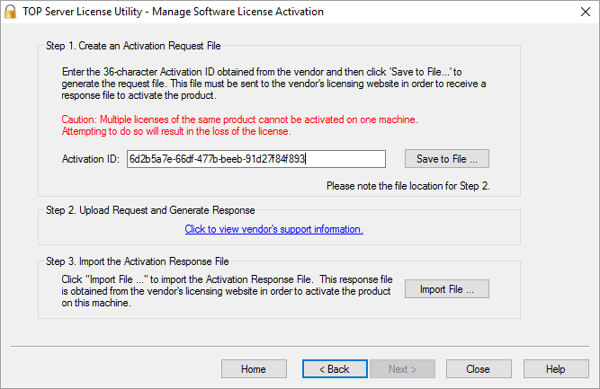
Task: Click the padlock icon in title bar
Action: 10,12
